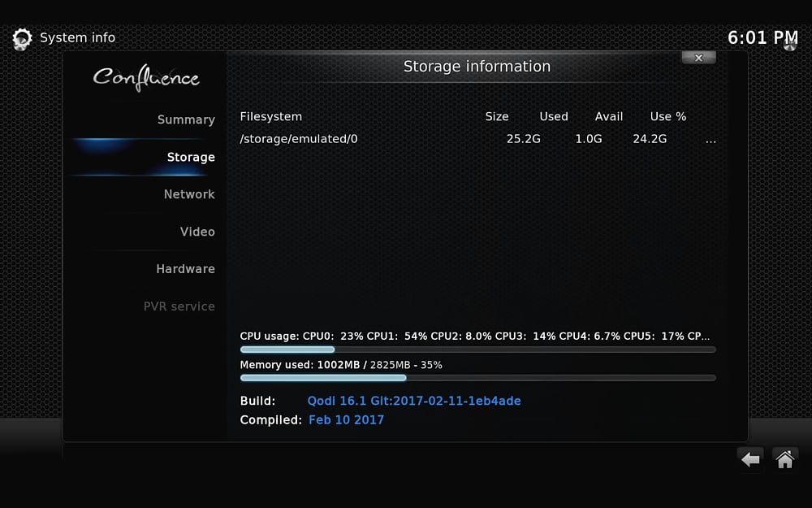Go back using the arrow icon
Screen dimensions: 812x508
tap(749, 458)
